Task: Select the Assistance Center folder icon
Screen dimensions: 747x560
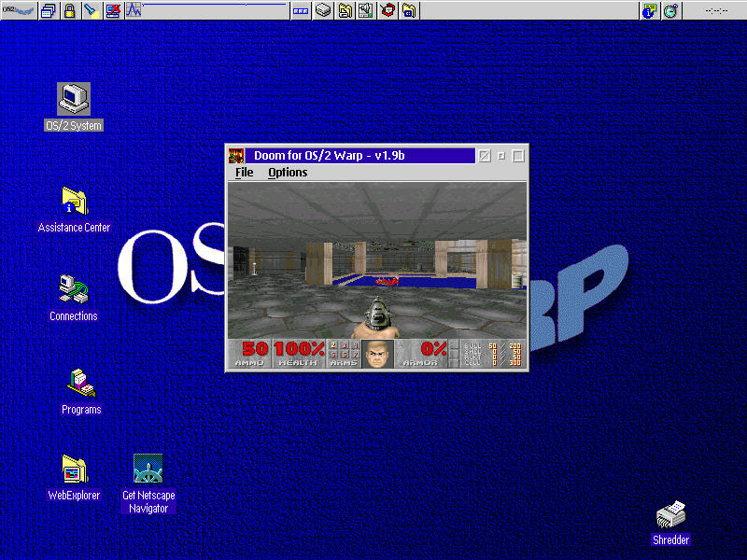Action: point(75,201)
